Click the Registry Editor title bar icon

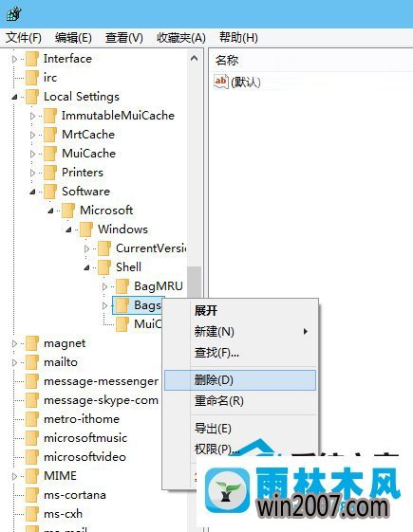[x=14, y=13]
